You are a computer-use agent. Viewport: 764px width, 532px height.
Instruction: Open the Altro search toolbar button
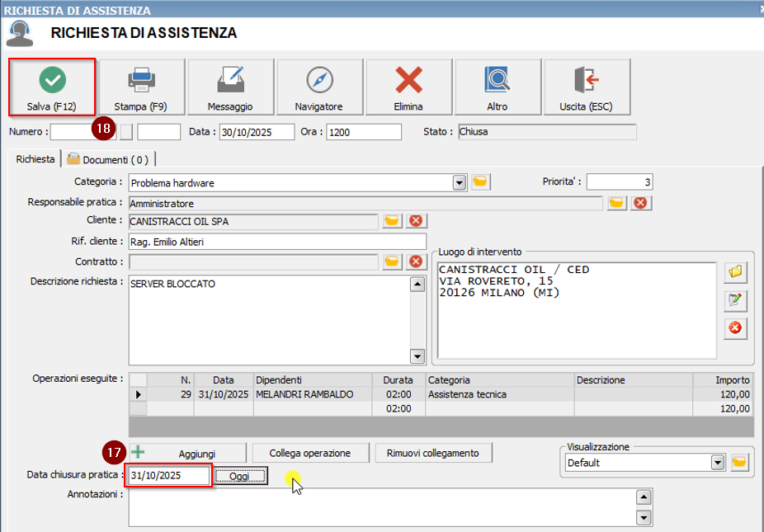click(497, 87)
